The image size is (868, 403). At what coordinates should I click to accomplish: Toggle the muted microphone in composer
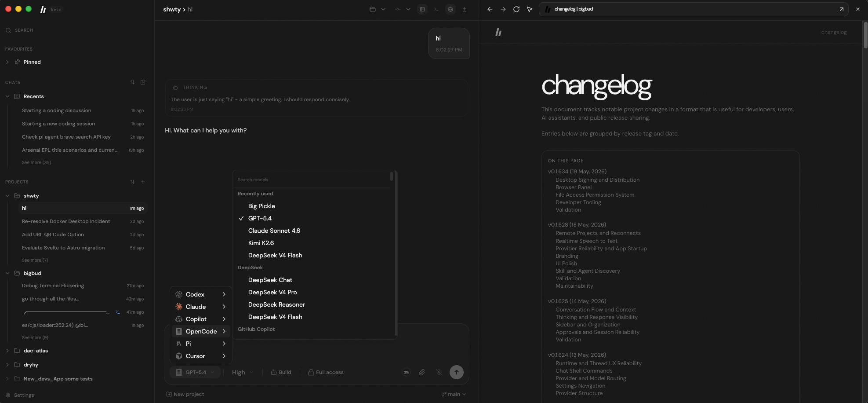[439, 372]
